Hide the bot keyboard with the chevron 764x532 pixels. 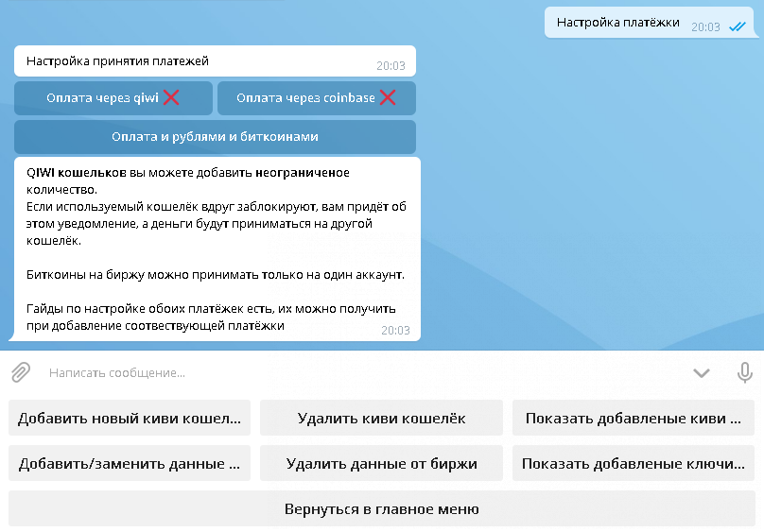pos(702,372)
